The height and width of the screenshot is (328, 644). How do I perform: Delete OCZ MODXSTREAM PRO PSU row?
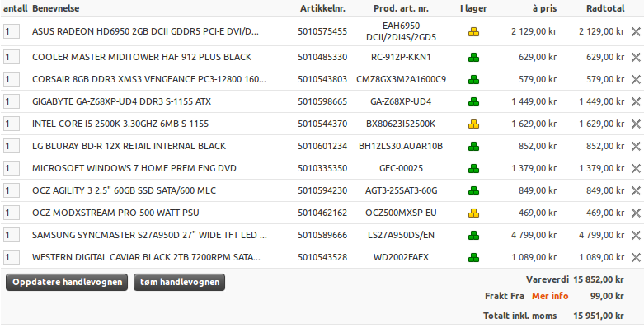pos(636,213)
